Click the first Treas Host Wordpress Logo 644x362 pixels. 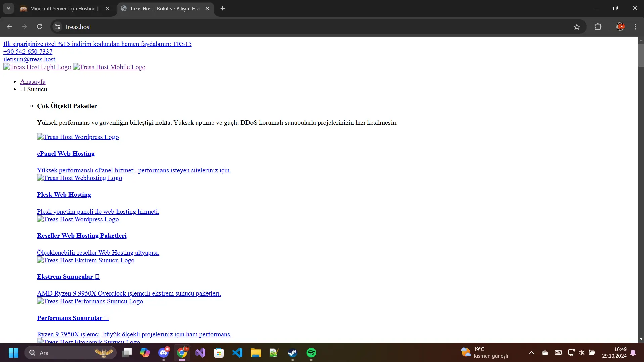click(78, 137)
